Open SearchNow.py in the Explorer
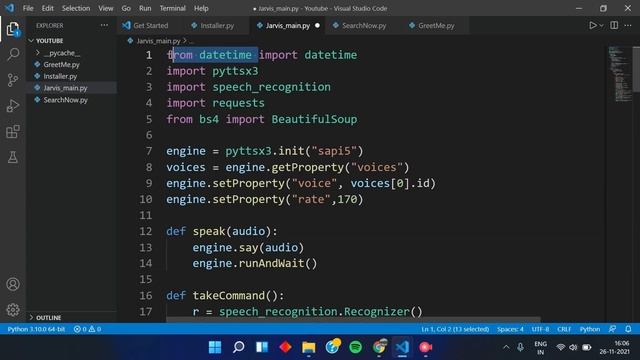This screenshot has height=360, width=640. pyautogui.click(x=65, y=100)
